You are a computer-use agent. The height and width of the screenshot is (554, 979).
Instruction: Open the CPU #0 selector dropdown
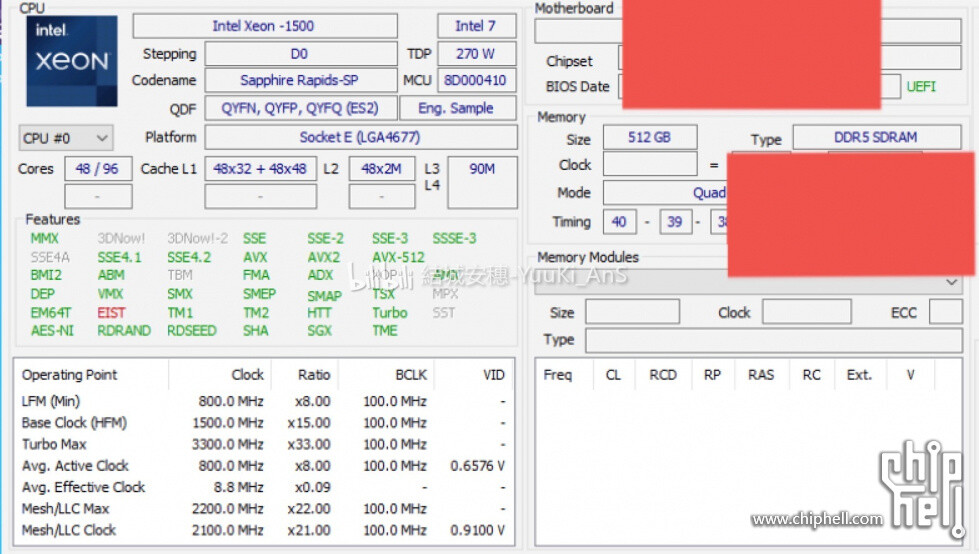click(x=66, y=137)
